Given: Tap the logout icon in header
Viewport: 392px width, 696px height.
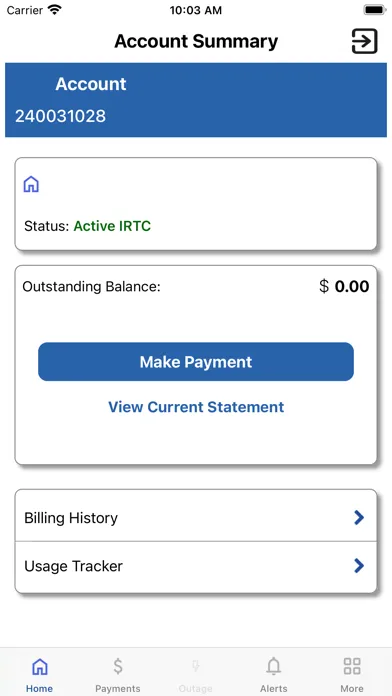Looking at the screenshot, I should [x=364, y=41].
